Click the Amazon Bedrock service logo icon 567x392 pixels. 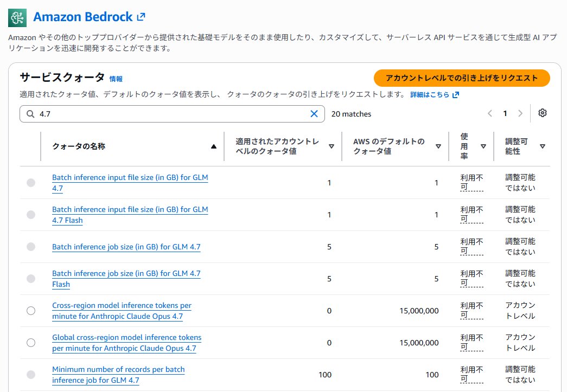click(x=17, y=18)
